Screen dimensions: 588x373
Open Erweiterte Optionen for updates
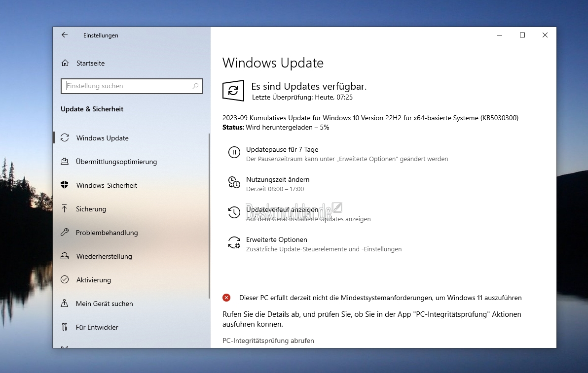[x=276, y=239]
